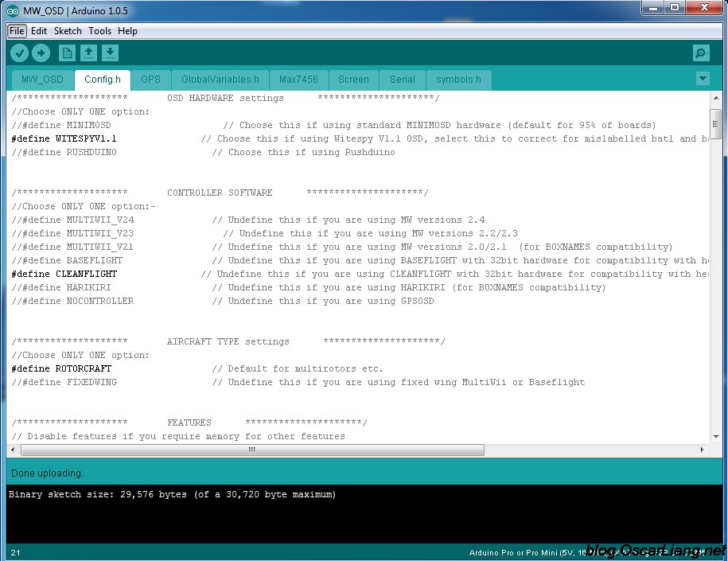
Task: Click the comment 'Disable features if you require memory'
Action: [x=178, y=436]
